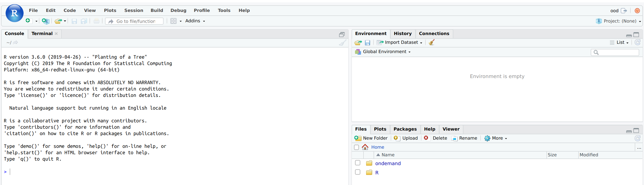Click the orange Quit Session power icon
This screenshot has width=644, height=185.
tap(637, 11)
